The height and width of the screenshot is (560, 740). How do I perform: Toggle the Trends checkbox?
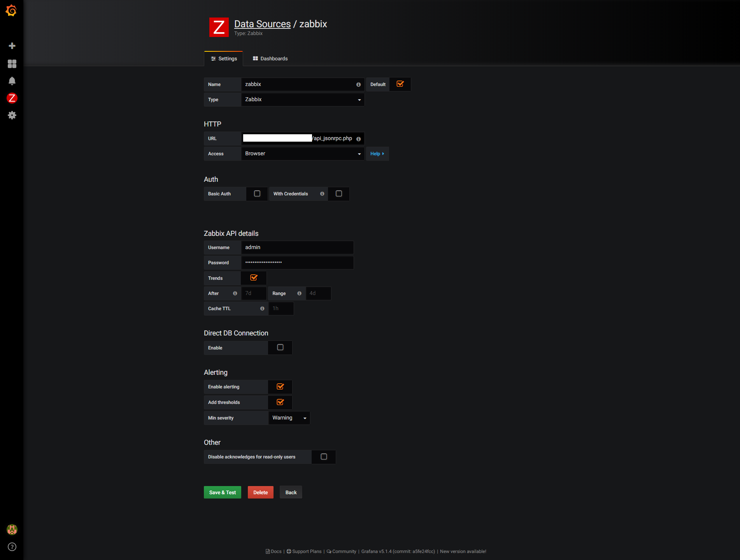(254, 277)
